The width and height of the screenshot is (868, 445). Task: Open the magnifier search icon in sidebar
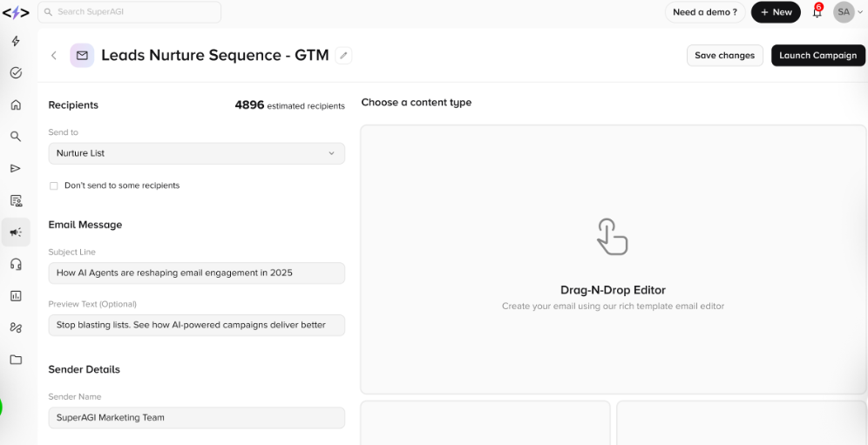[16, 137]
